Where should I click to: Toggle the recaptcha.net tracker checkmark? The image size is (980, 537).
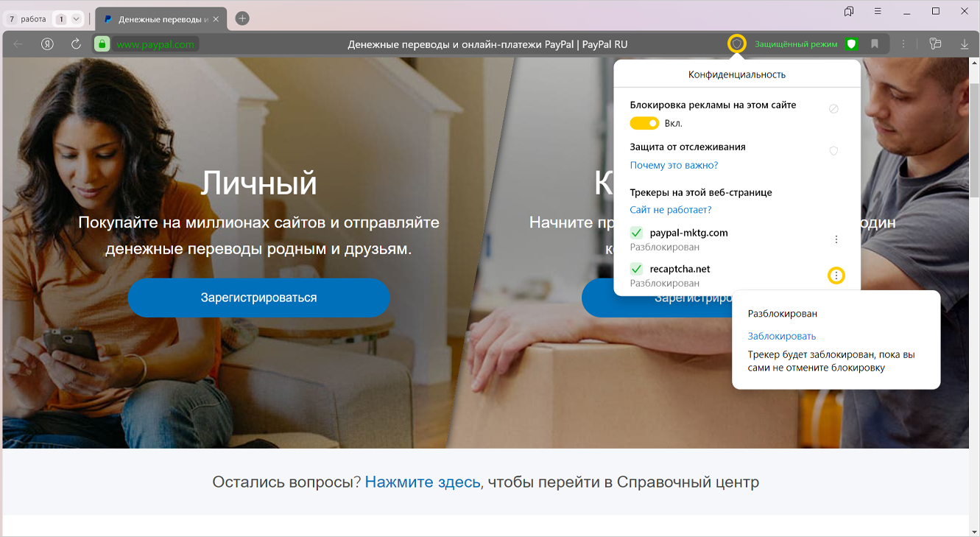click(x=637, y=269)
